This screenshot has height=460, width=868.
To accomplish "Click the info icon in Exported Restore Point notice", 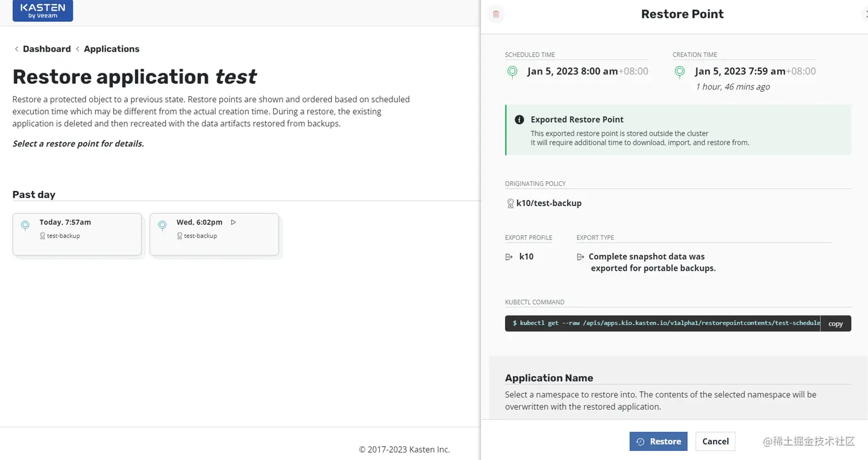I will pyautogui.click(x=520, y=120).
